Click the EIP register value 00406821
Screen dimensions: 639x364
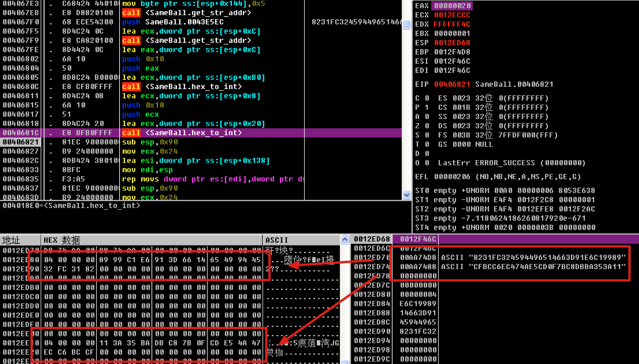coord(452,84)
